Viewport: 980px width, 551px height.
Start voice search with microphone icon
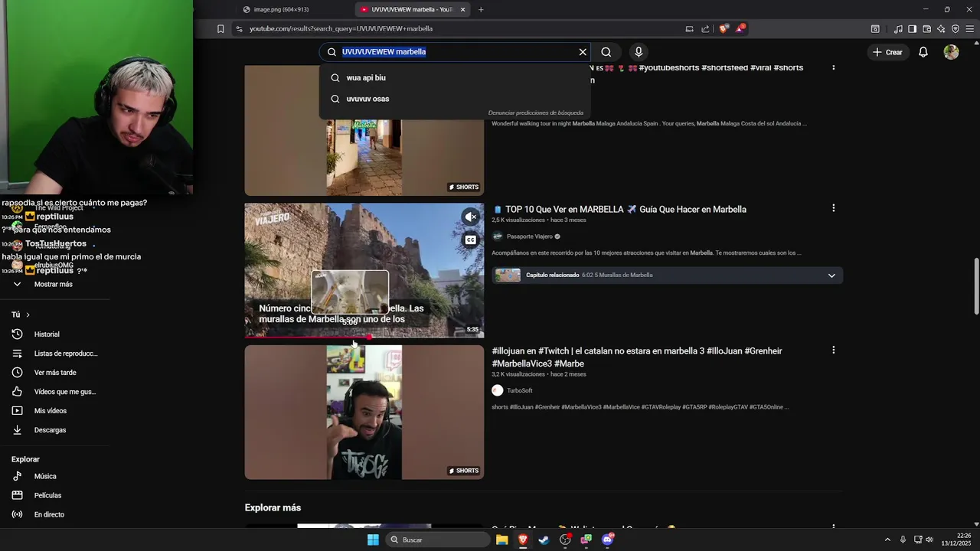click(639, 52)
